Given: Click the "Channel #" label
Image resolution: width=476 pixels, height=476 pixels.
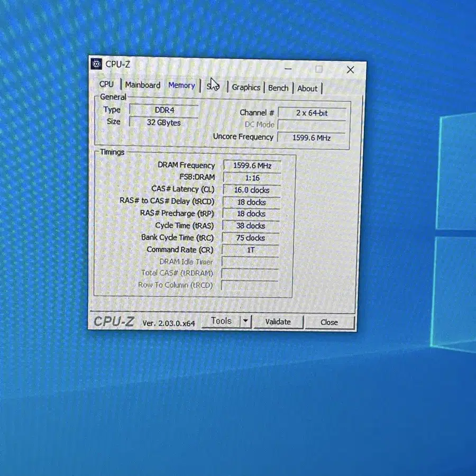Looking at the screenshot, I should 257,113.
